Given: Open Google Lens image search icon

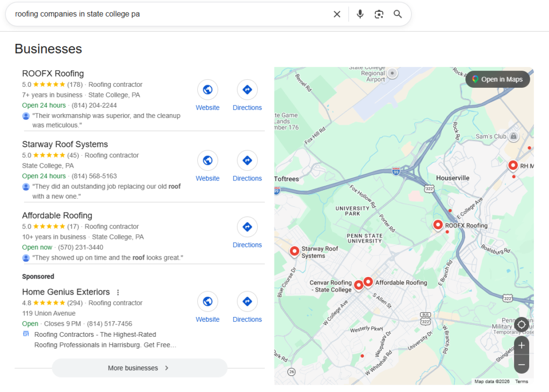Looking at the screenshot, I should 379,14.
